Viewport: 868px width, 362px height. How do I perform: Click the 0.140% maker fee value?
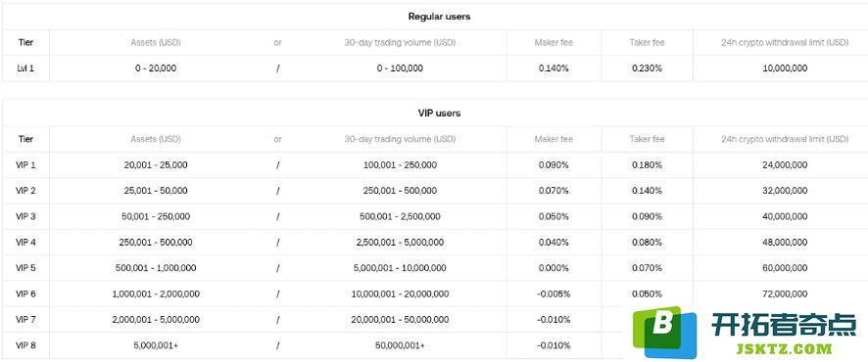(554, 68)
